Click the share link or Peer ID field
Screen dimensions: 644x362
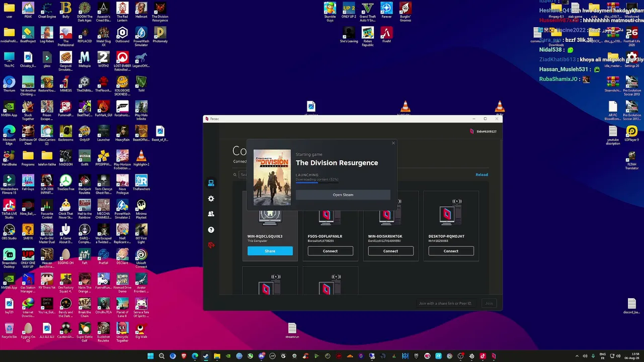(x=446, y=303)
